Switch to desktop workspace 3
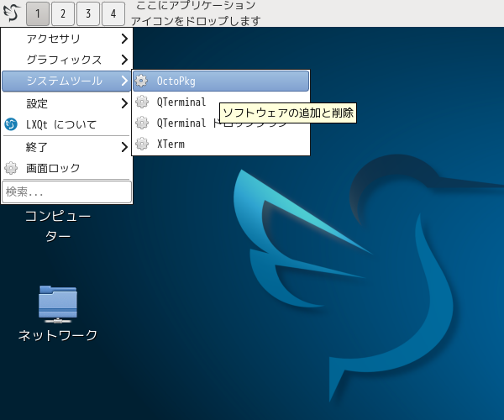The width and height of the screenshot is (504, 420). point(88,13)
